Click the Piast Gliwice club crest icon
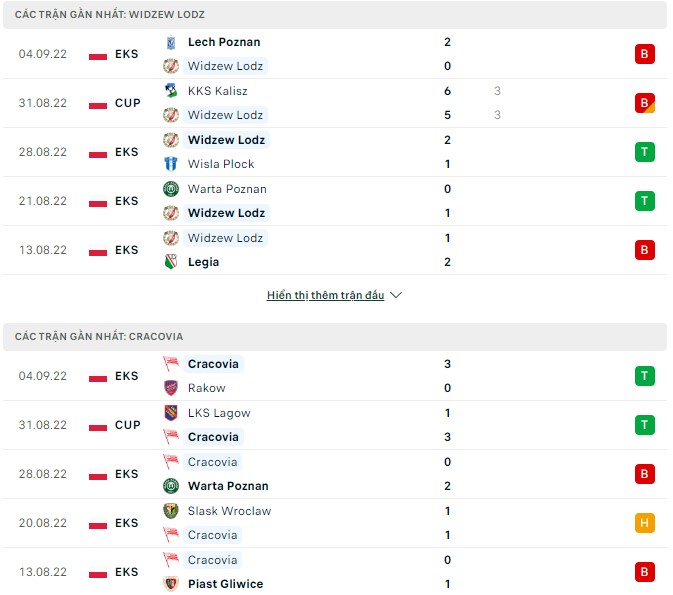This screenshot has width=673, height=595. click(170, 584)
